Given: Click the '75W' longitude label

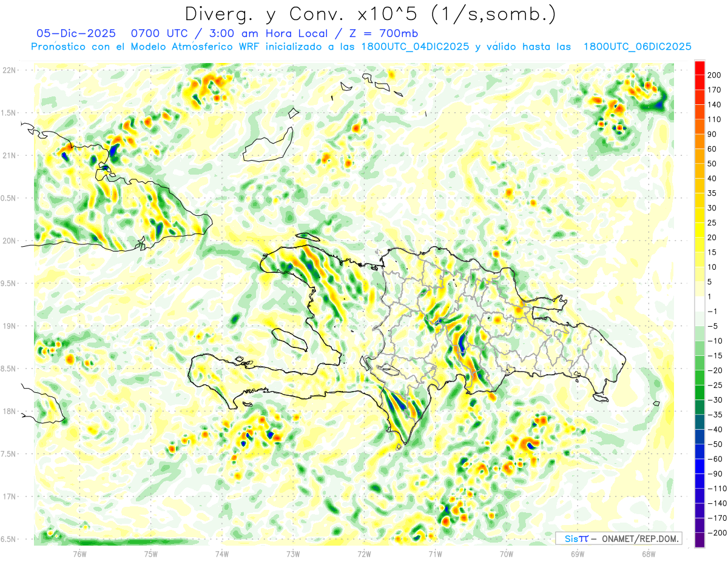Looking at the screenshot, I should click(x=151, y=554).
